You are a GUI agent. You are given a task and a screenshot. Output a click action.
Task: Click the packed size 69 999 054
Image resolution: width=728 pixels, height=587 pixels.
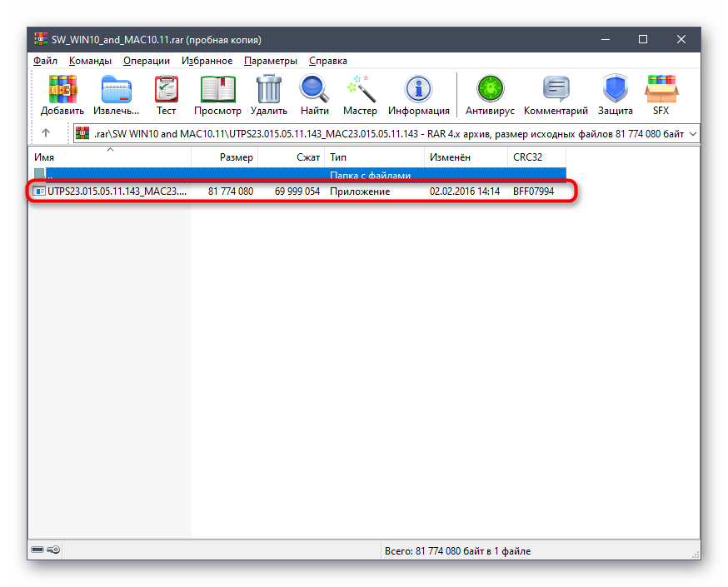click(x=297, y=192)
